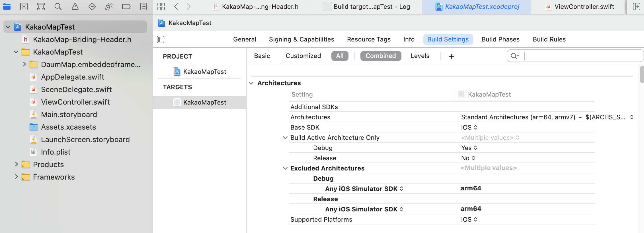The height and width of the screenshot is (233, 644).
Task: Open the Base SDK iOS dropdown
Action: coord(469,127)
